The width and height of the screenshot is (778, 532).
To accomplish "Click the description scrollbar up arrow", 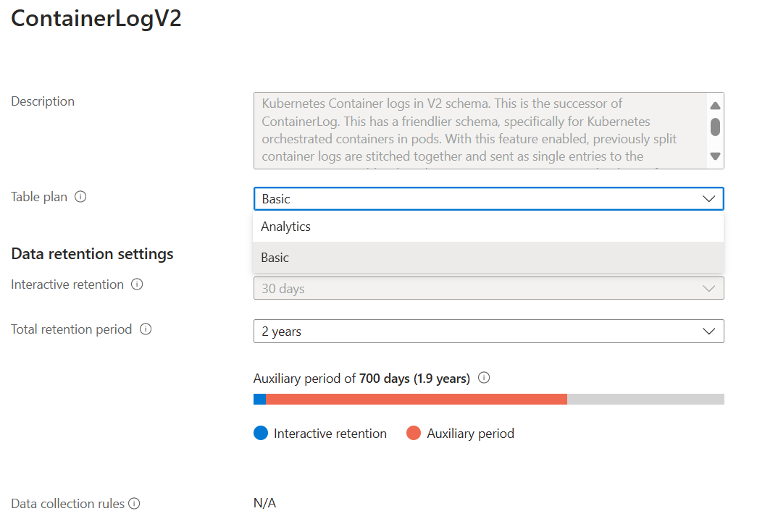I will click(715, 106).
